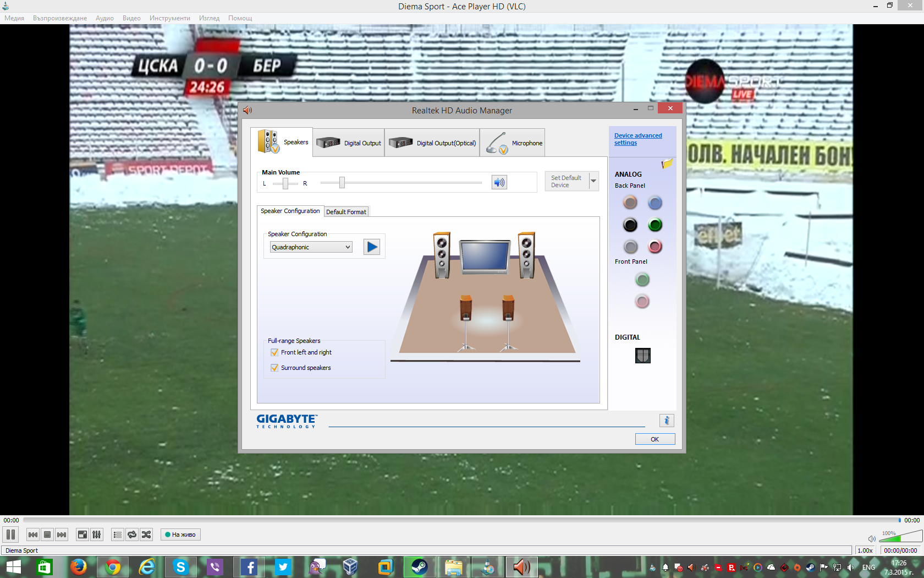The height and width of the screenshot is (578, 924).
Task: Open Steam from the taskbar
Action: (x=419, y=567)
